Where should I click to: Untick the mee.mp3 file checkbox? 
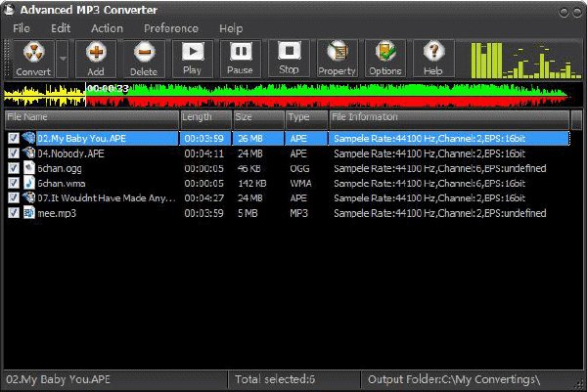pyautogui.click(x=14, y=213)
